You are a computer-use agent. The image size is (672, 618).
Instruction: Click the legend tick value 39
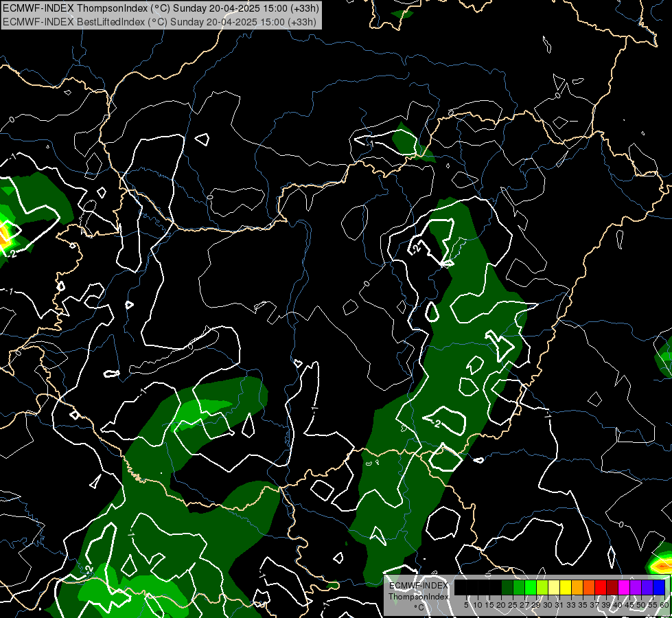tap(606, 605)
